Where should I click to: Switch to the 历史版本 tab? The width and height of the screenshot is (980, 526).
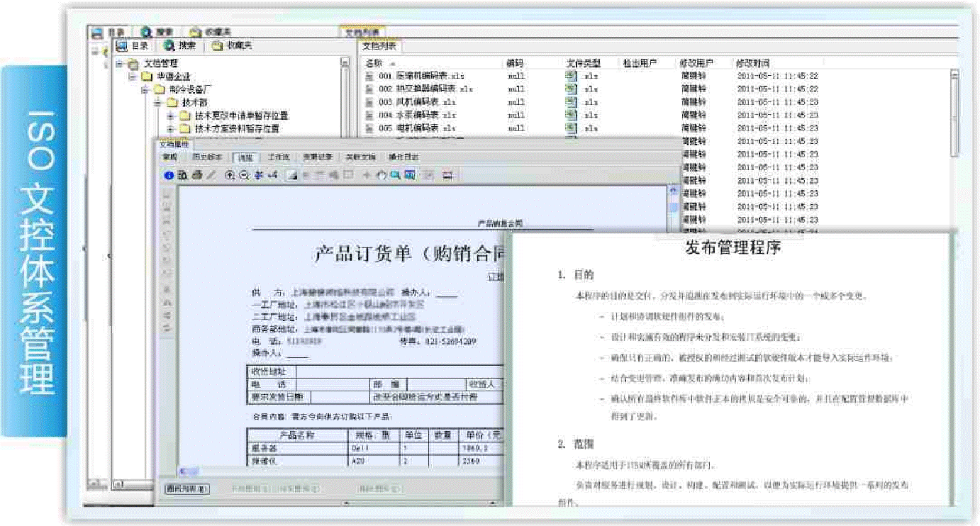(207, 157)
